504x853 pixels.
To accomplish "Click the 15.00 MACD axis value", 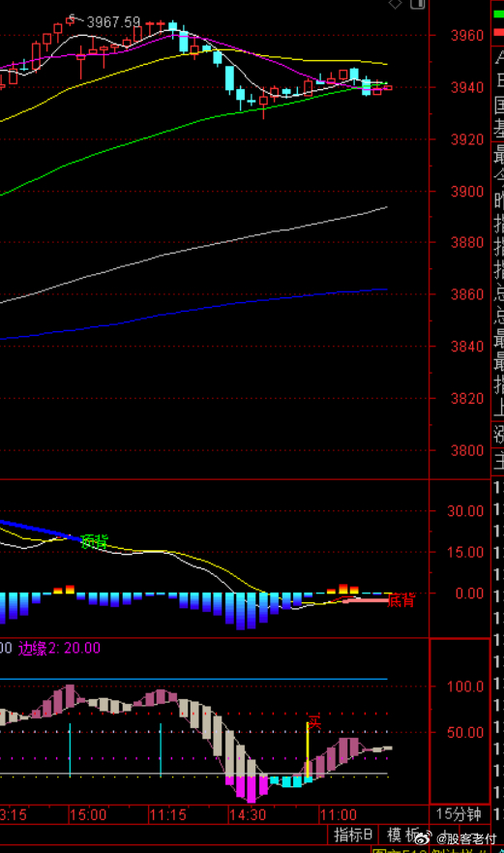I will coord(465,552).
